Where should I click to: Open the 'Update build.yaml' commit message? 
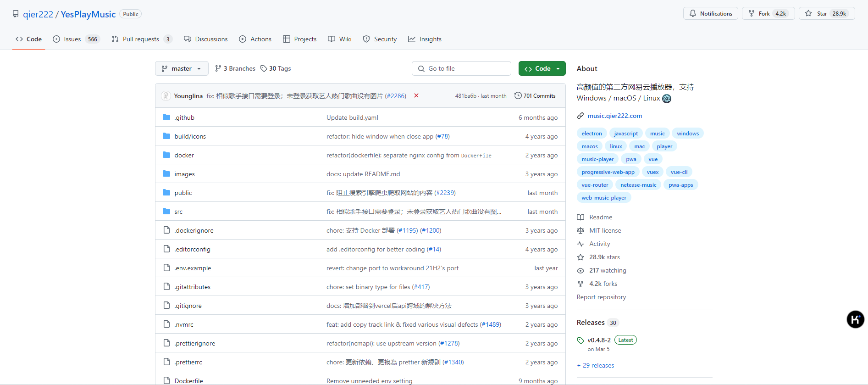[352, 117]
